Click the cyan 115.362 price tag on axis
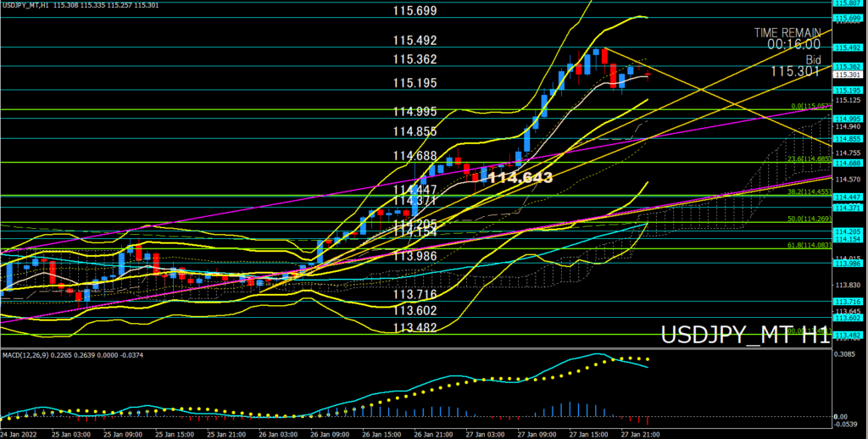The height and width of the screenshot is (439, 868). 848,66
